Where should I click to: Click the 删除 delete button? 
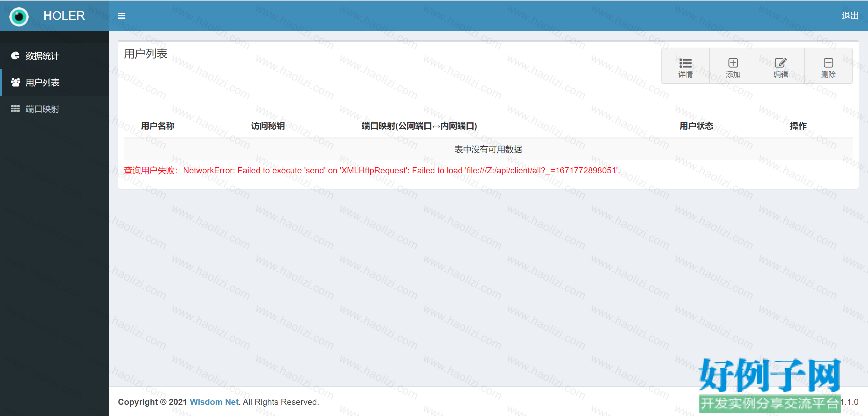(x=828, y=66)
